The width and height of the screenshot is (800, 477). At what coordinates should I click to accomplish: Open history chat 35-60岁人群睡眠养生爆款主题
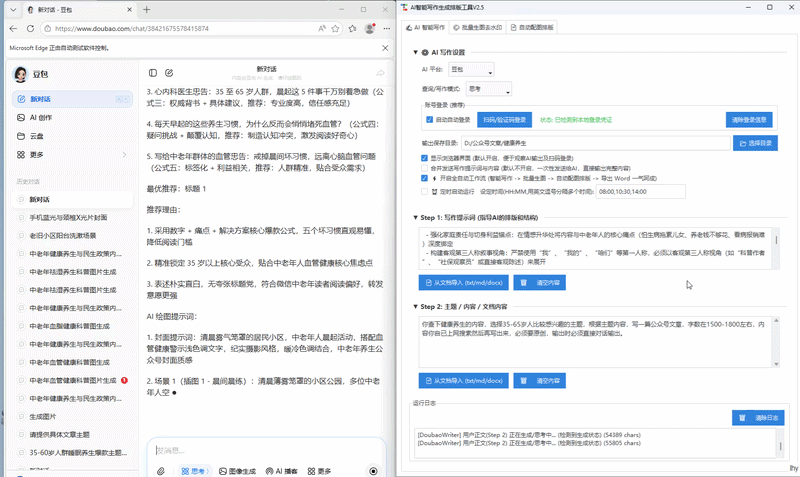coord(72,453)
